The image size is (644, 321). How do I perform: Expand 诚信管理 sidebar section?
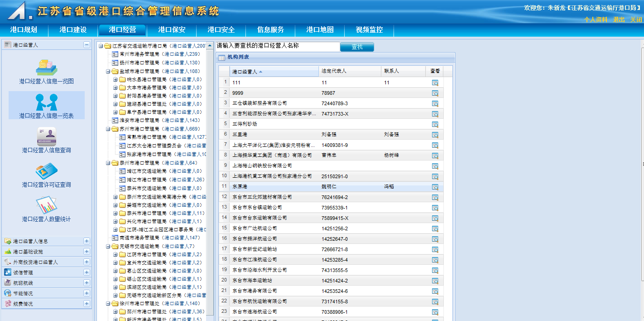[x=87, y=272]
